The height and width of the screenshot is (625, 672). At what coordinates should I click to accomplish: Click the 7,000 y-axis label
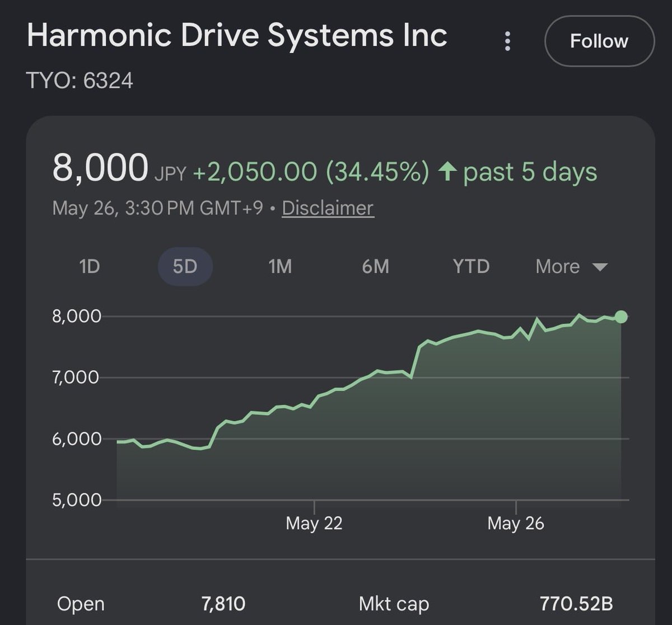tap(76, 377)
